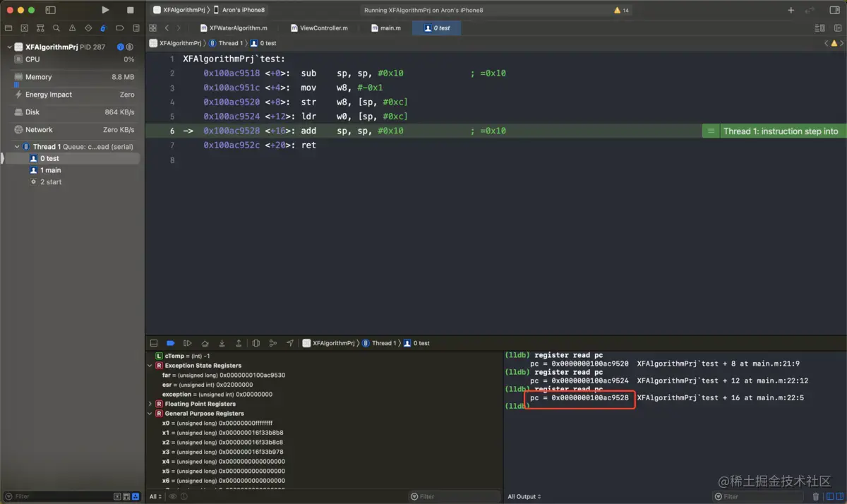Click the plus Library button
Viewport: 847px width, 504px height.
point(791,11)
